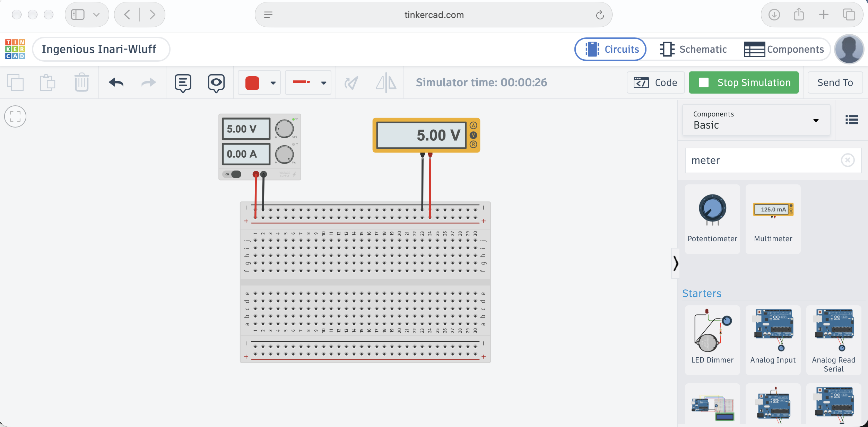Toggle the power supply ON switch

(x=233, y=174)
